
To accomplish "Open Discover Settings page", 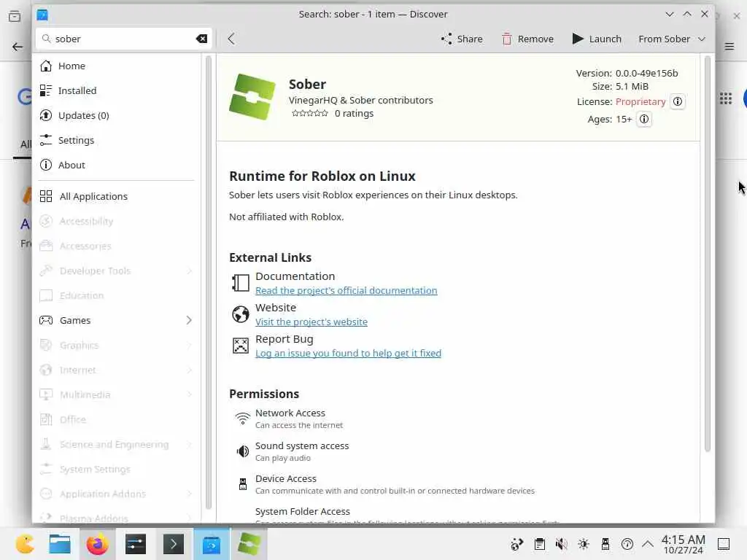I will click(x=116, y=140).
